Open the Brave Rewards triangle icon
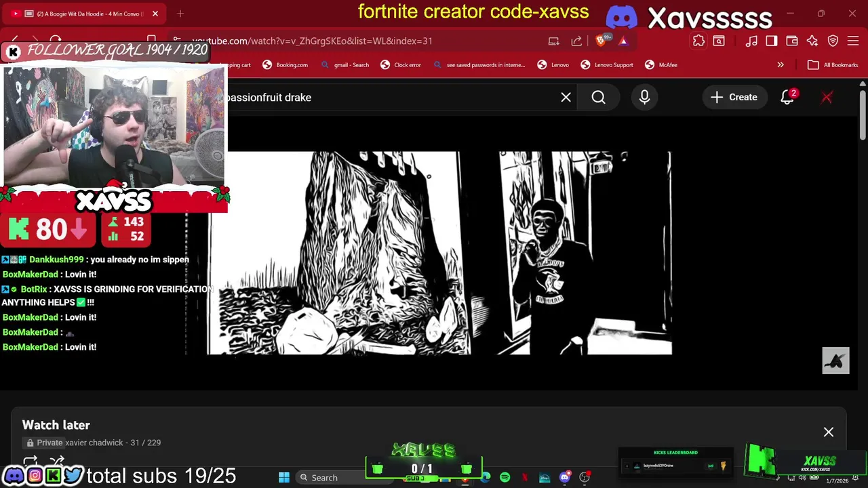Viewport: 868px width, 488px height. (x=623, y=41)
